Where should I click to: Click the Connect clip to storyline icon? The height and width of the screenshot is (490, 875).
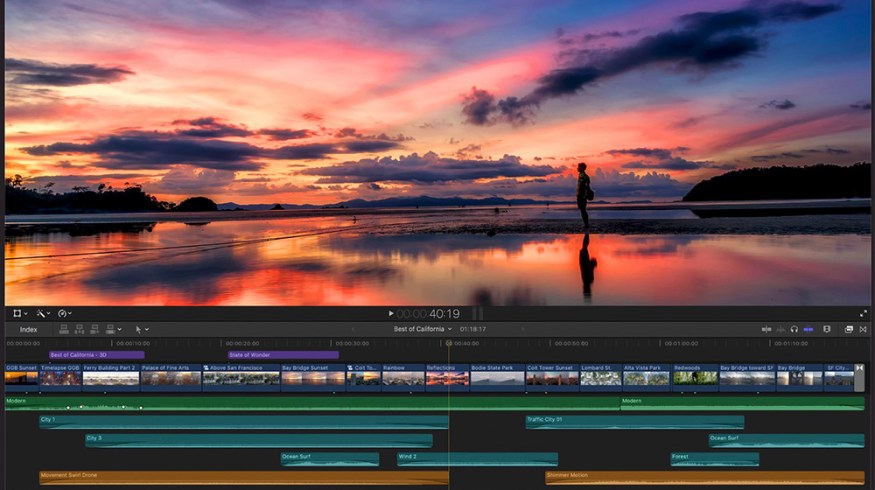(x=64, y=328)
